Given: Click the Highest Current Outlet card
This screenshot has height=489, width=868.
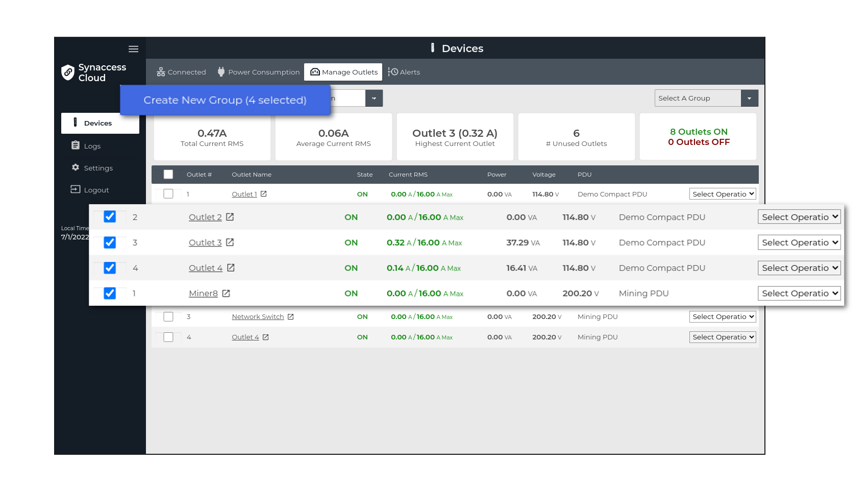Looking at the screenshot, I should (x=455, y=137).
